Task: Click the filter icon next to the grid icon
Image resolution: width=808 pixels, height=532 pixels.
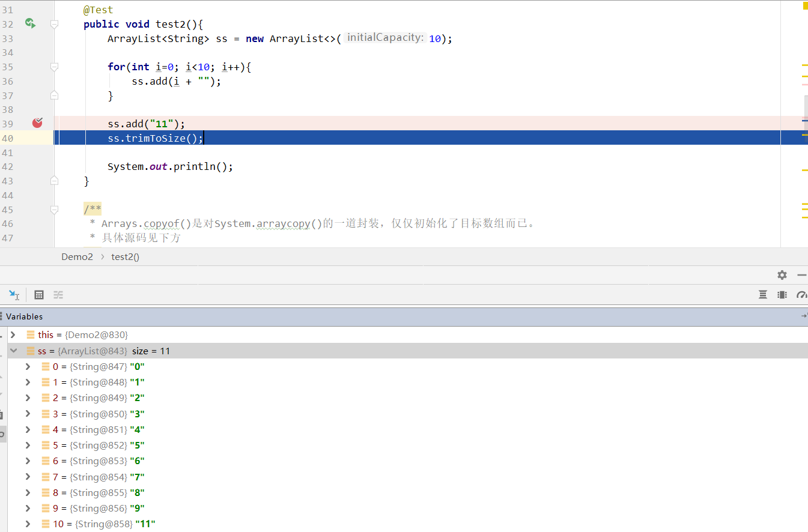Action: (58, 294)
